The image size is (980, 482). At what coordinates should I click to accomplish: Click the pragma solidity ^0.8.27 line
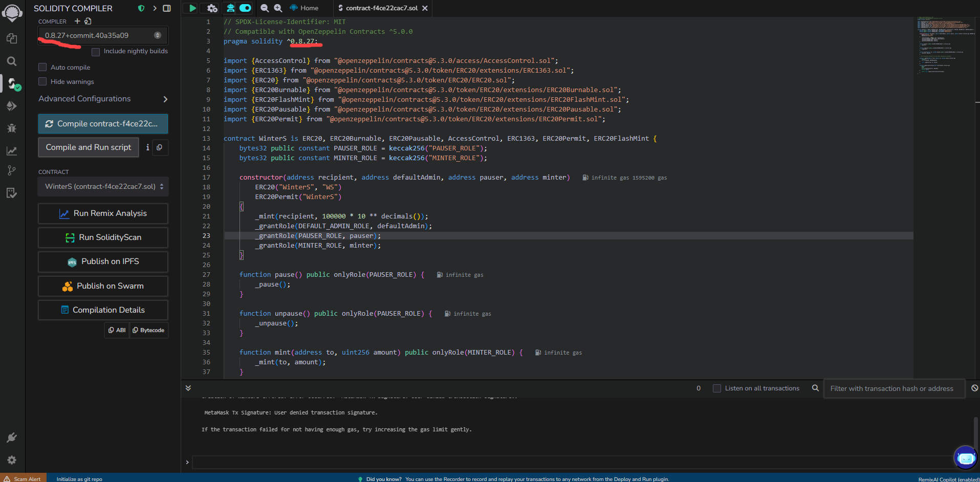pyautogui.click(x=271, y=41)
